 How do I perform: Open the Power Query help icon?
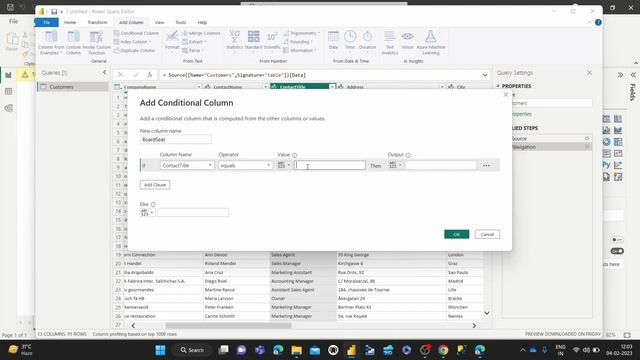coord(598,22)
